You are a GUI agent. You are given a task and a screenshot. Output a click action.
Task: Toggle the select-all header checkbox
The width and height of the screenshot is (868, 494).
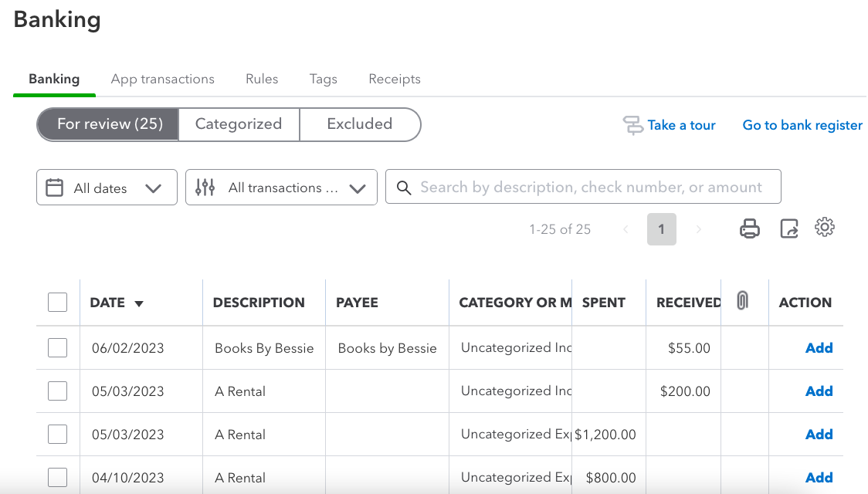57,303
